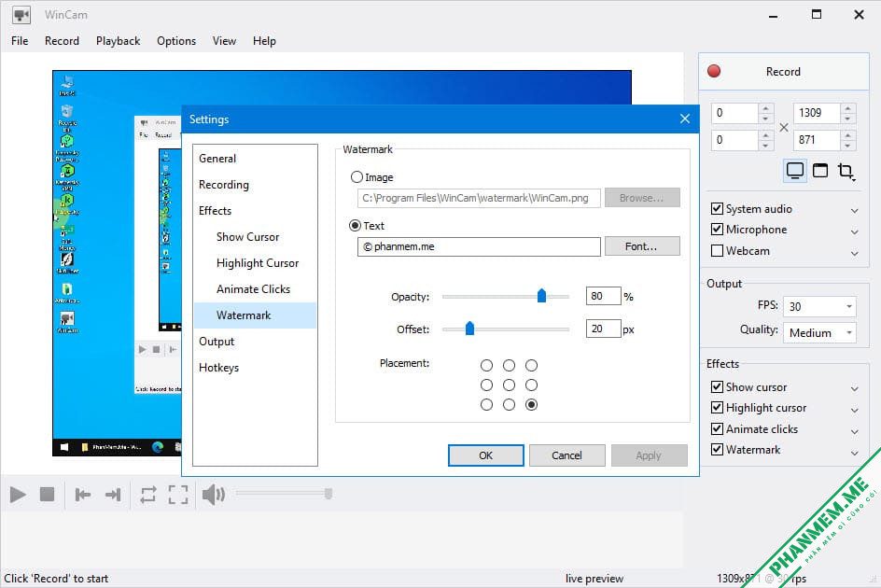Select the Text watermark radio button
The width and height of the screenshot is (881, 588).
[355, 226]
